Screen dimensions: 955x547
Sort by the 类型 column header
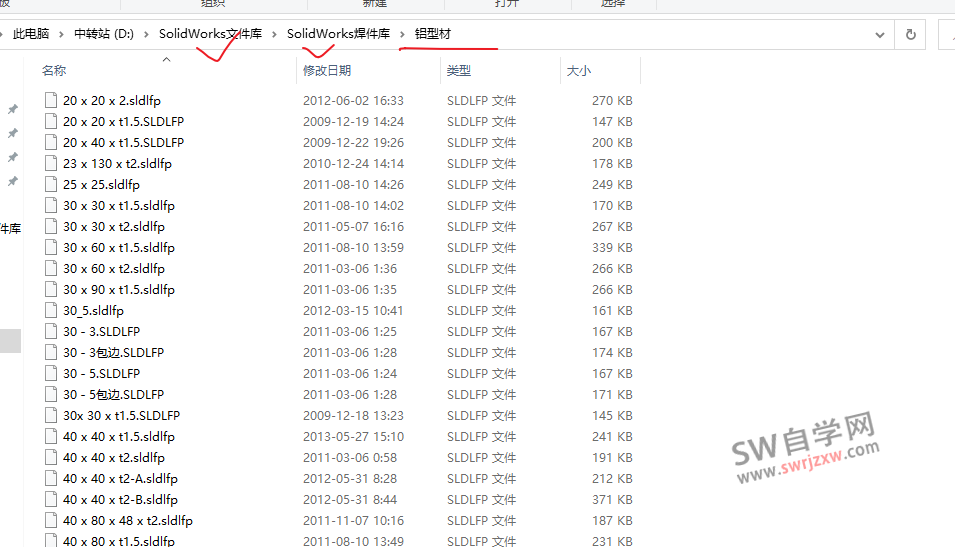459,71
